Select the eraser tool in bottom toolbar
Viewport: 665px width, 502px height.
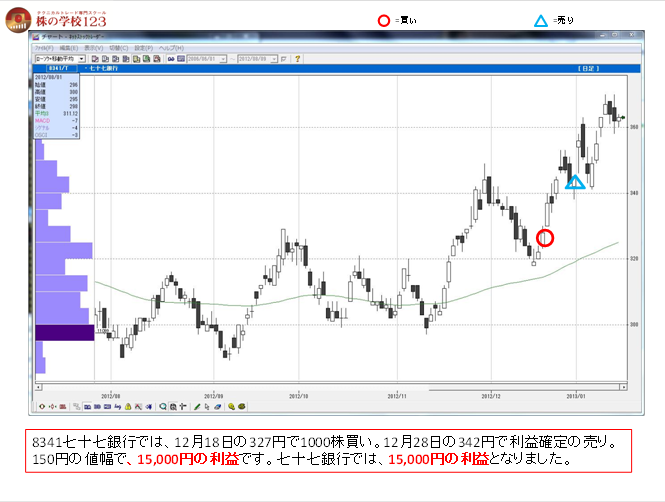[x=218, y=407]
